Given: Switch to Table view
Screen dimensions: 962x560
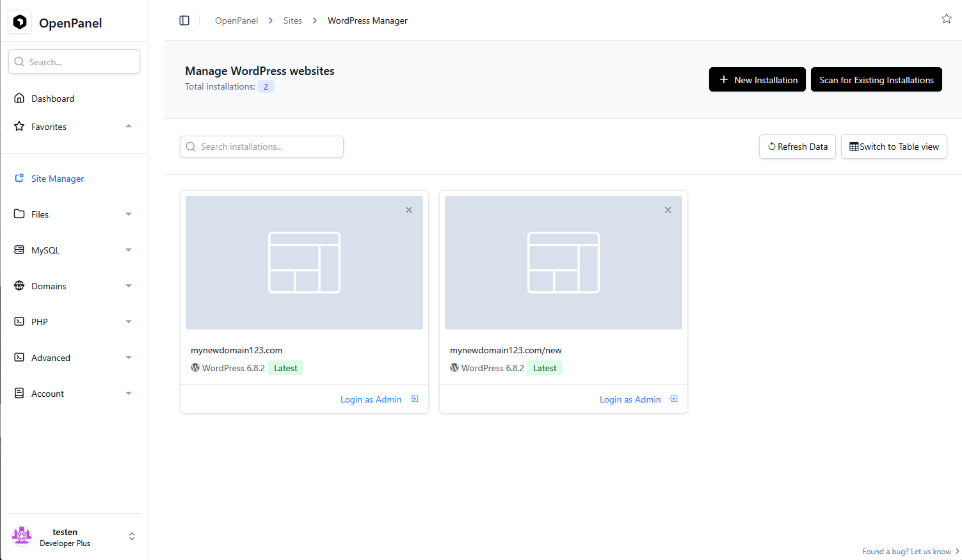Looking at the screenshot, I should pyautogui.click(x=894, y=147).
